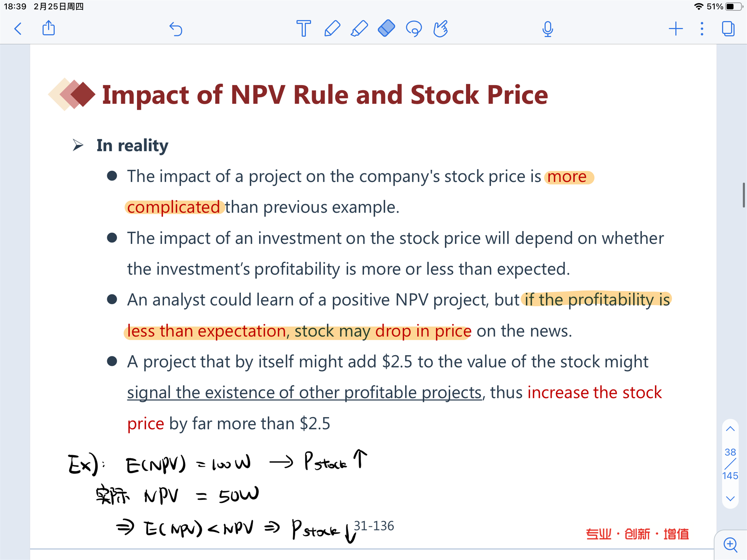Open the page thumbnails view
Screen dimensions: 747x560
pyautogui.click(x=728, y=29)
